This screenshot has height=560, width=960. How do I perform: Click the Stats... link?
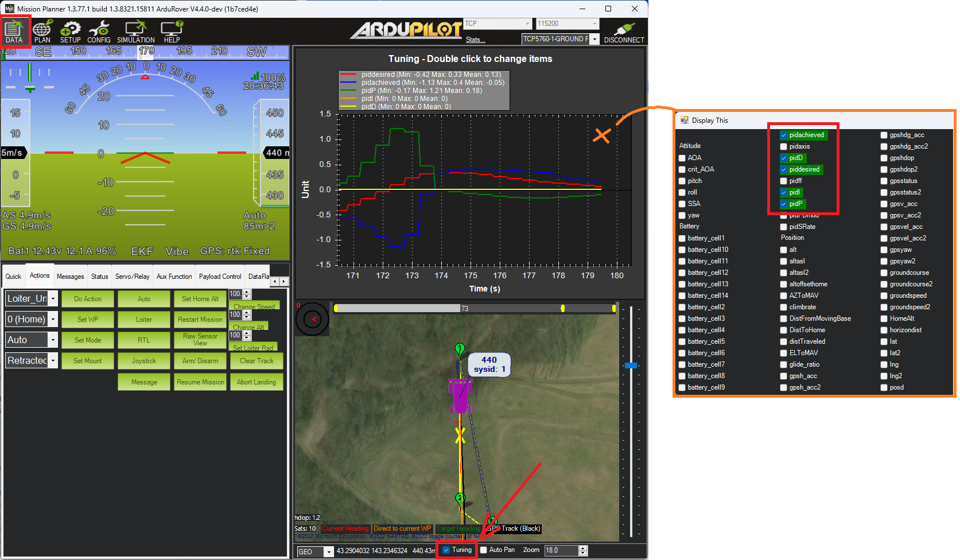pyautogui.click(x=475, y=40)
